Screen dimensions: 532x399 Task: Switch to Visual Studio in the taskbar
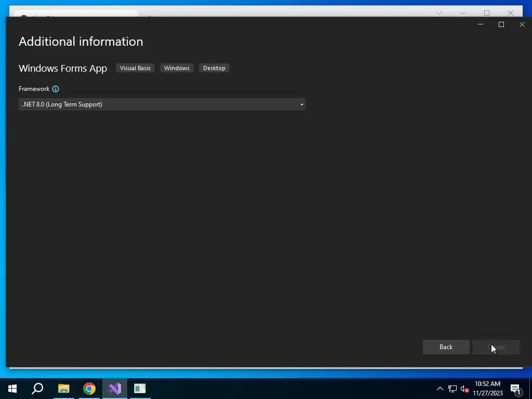pyautogui.click(x=115, y=389)
